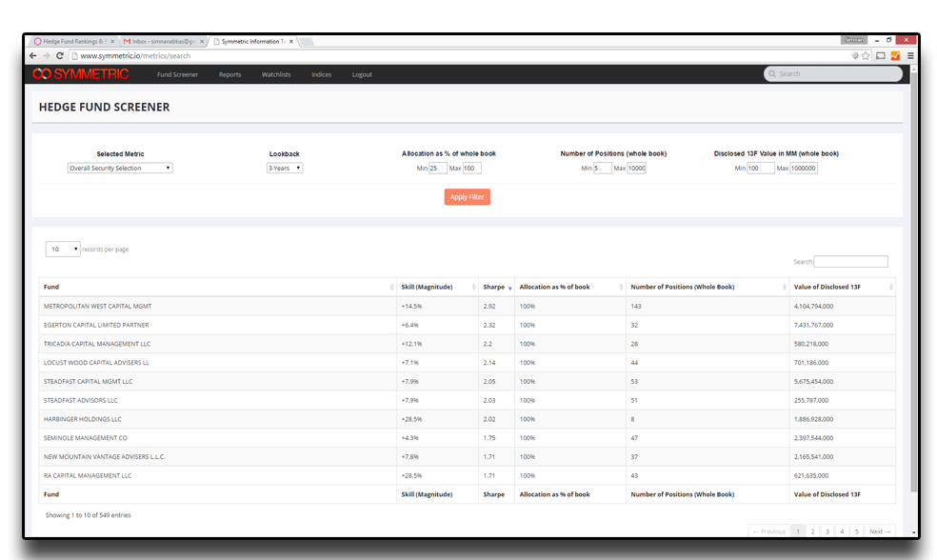Close the Inbox Gmail tab
The image size is (937, 560).
point(202,41)
